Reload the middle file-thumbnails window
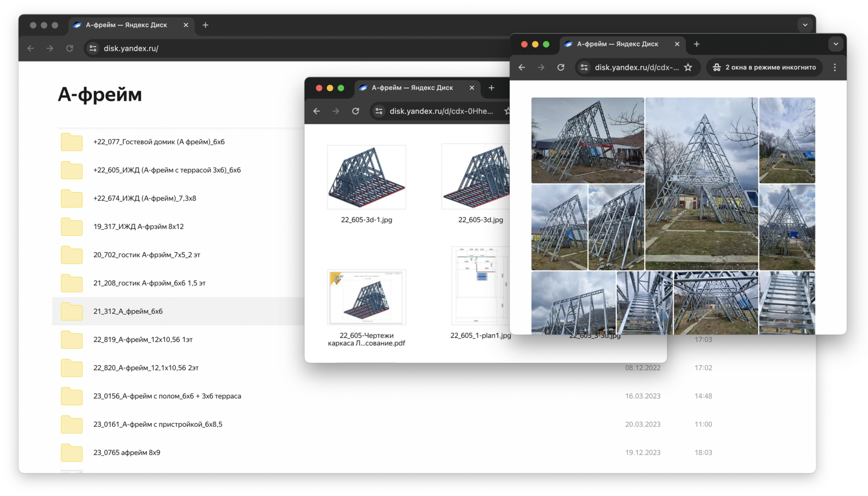The image size is (868, 496). tap(355, 111)
